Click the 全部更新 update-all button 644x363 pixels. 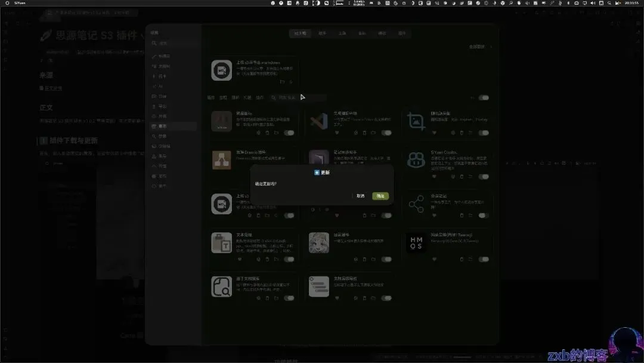point(477,47)
